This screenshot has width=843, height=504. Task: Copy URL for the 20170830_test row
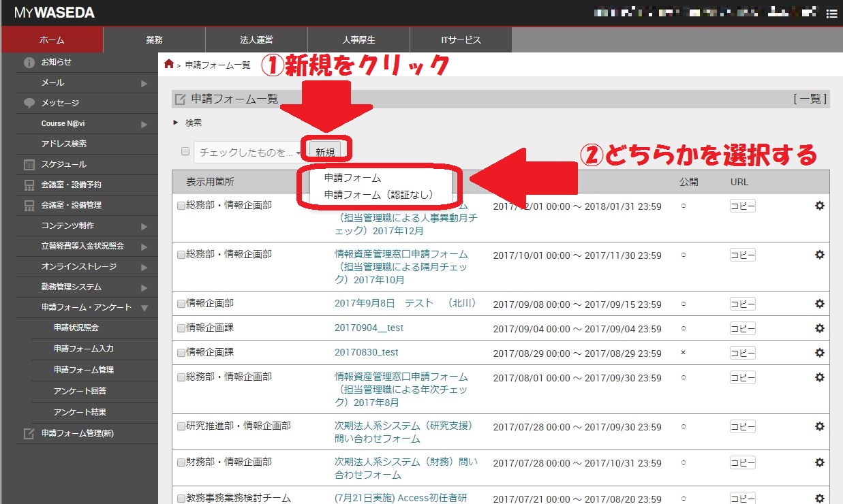[742, 353]
